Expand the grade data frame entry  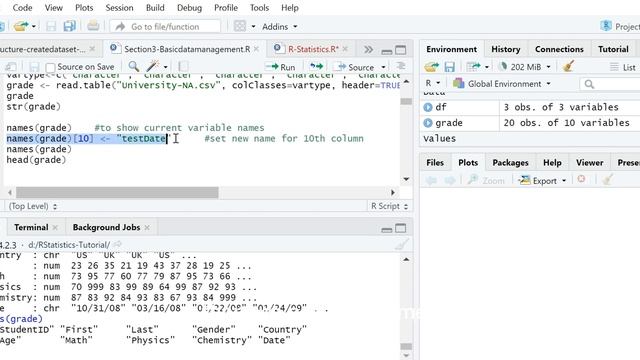(428, 123)
